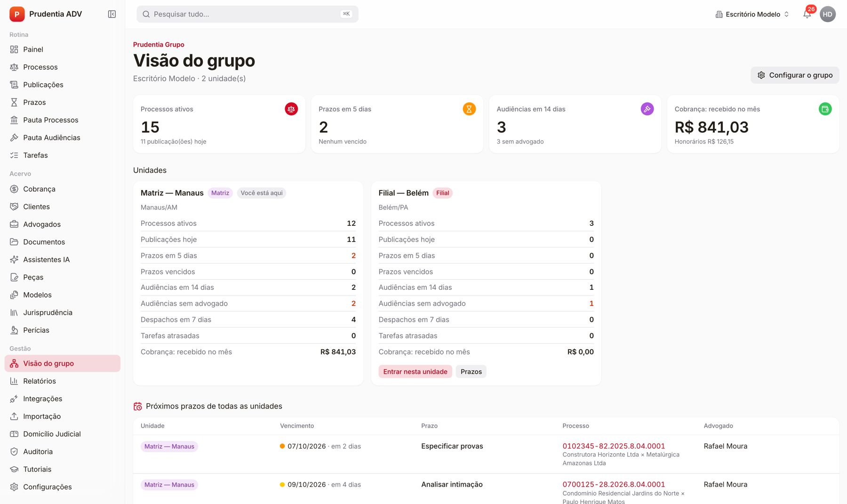Open Prazos button in Filial Belém card

pos(471,372)
